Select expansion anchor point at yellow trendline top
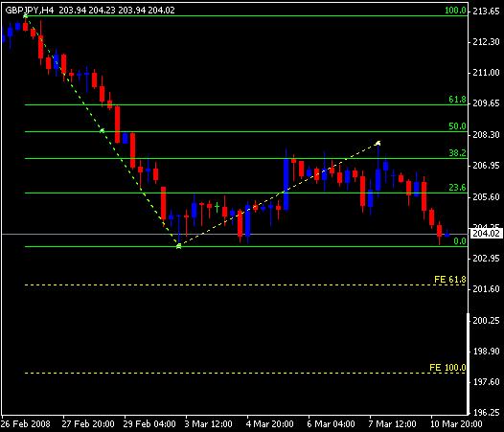The image size is (504, 432). click(378, 143)
